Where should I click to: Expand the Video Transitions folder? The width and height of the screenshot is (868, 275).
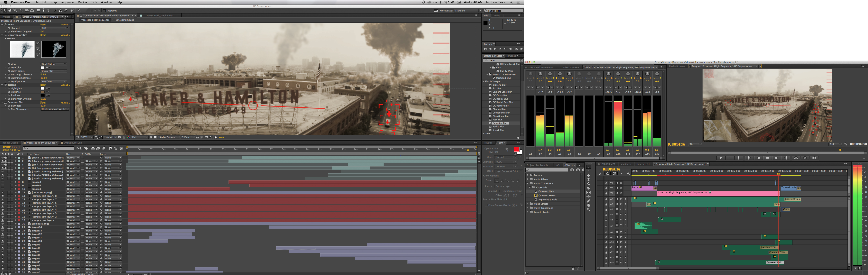[528, 208]
